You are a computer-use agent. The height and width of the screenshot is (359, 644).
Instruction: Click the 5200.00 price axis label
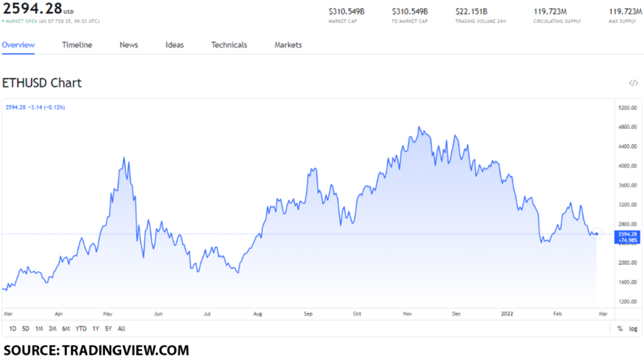pyautogui.click(x=628, y=108)
